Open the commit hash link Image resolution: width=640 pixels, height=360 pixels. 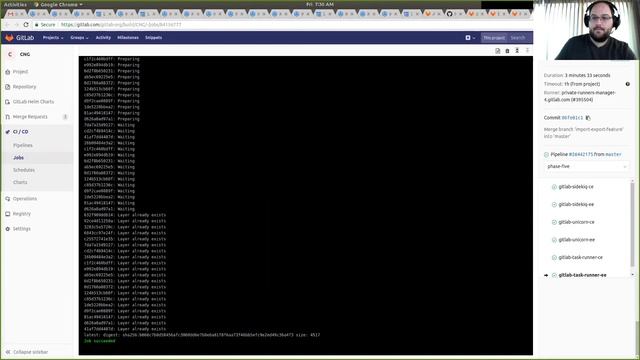tap(572, 118)
